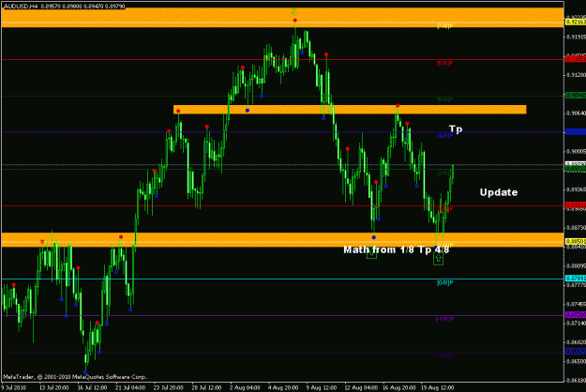Click the red fractal dot at the chart's highest peak
The image size is (586, 392).
pyautogui.click(x=294, y=21)
